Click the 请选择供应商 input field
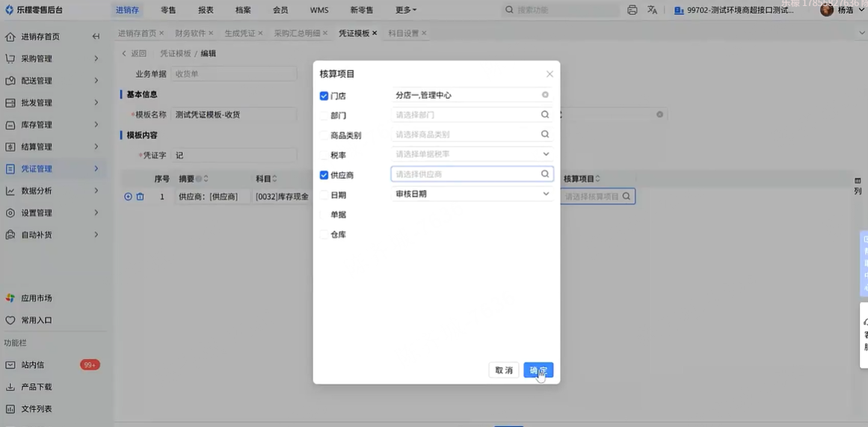This screenshot has width=868, height=427. [x=465, y=174]
